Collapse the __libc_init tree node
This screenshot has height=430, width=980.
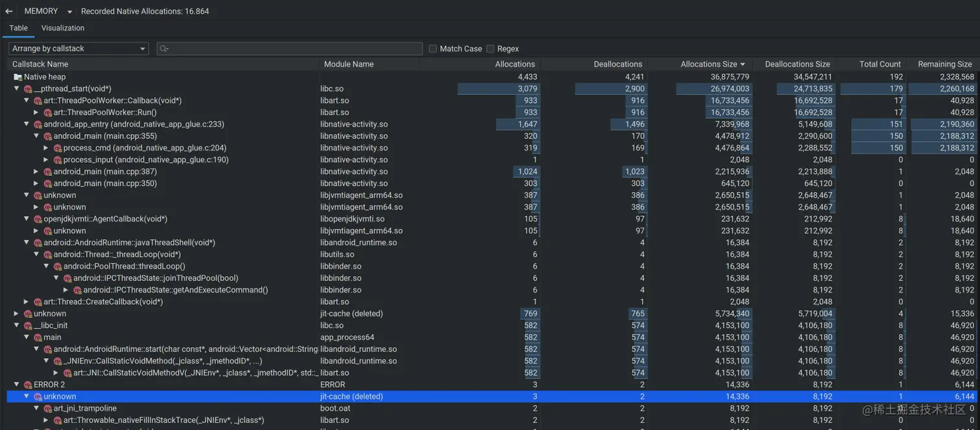(x=16, y=325)
